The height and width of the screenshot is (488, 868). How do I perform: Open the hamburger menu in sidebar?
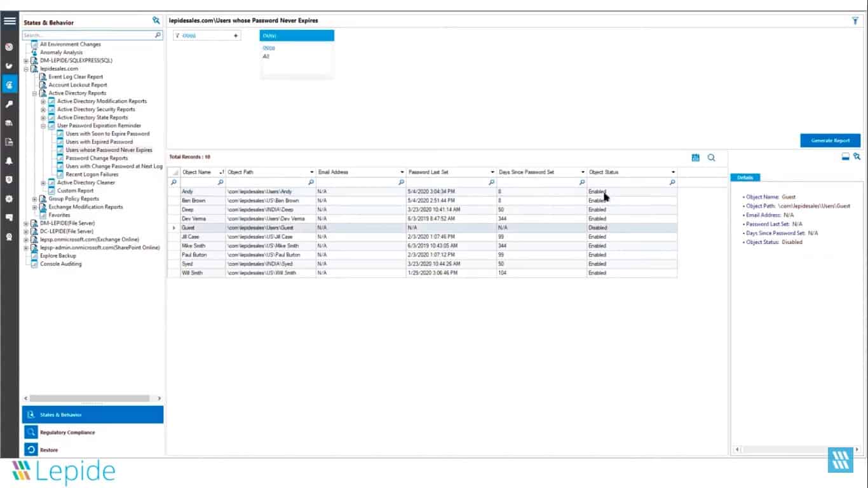10,21
